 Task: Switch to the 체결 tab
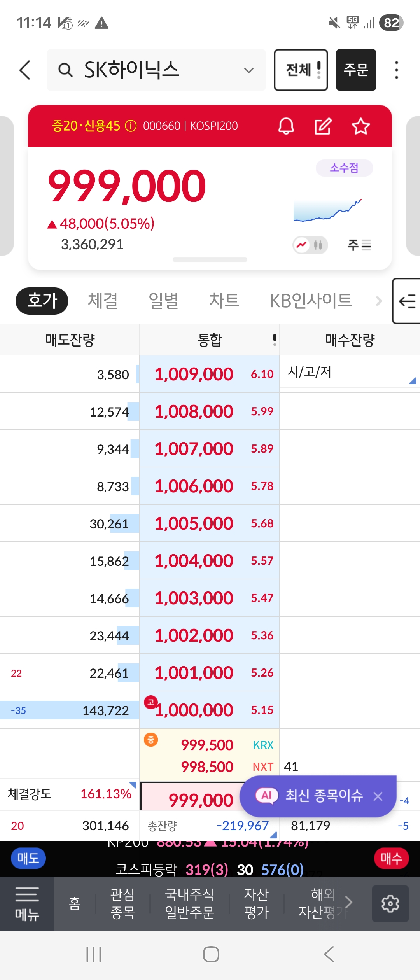[103, 301]
